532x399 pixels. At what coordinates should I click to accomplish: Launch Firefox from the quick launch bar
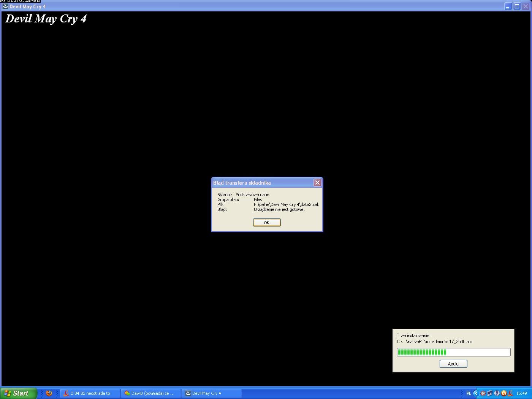pos(49,393)
